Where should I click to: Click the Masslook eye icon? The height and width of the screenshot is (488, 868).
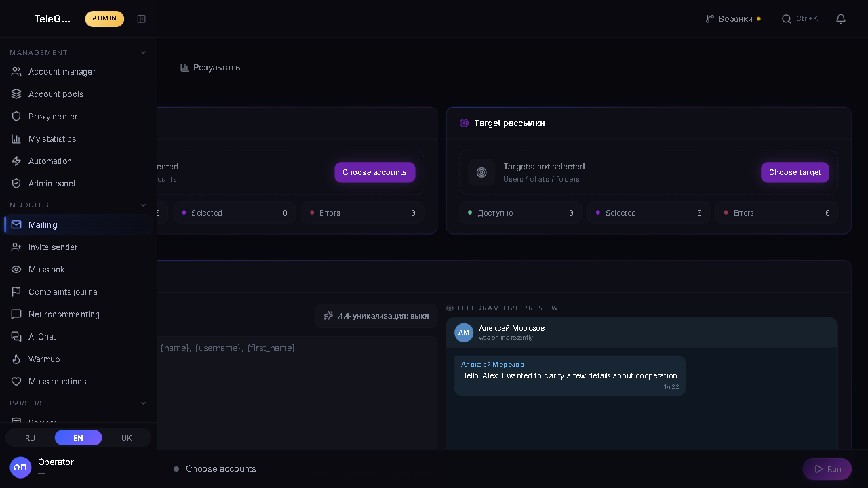coord(17,270)
